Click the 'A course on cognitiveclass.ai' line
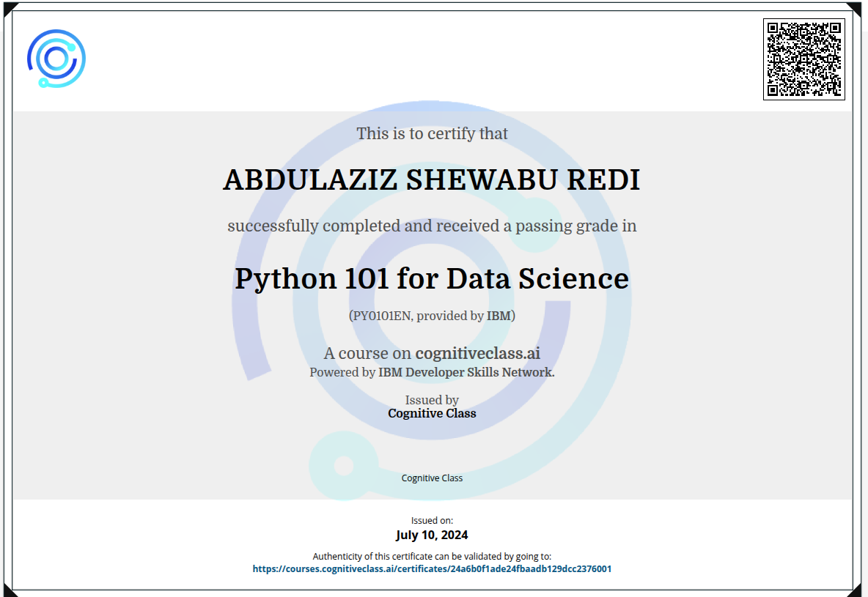Viewport: 868px width, 597px height. [432, 353]
